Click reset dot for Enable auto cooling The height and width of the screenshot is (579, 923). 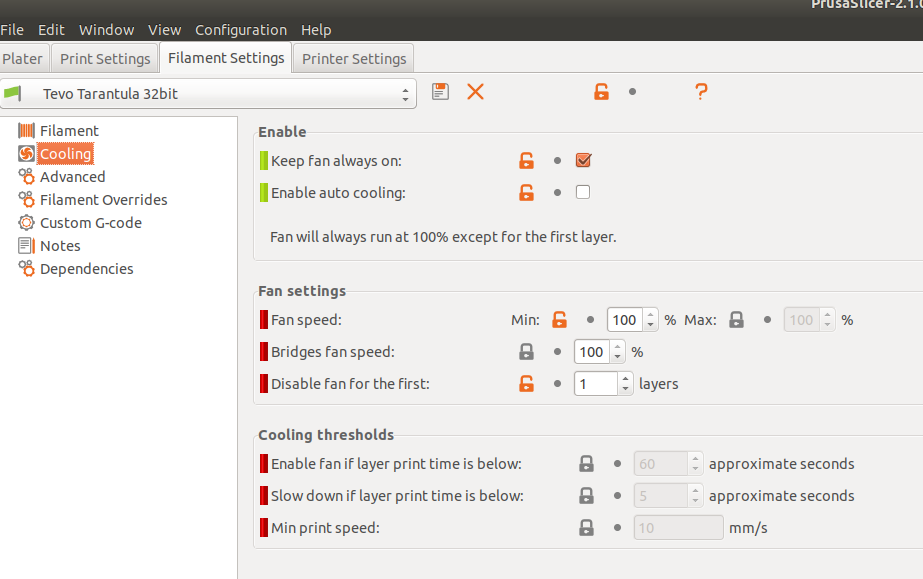pos(557,192)
